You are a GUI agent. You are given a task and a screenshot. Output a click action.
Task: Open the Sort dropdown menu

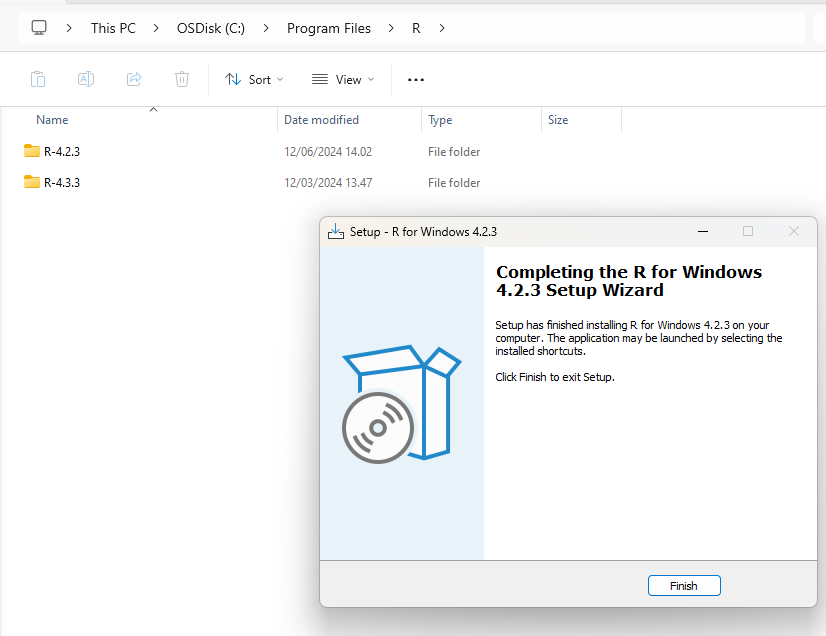[x=254, y=79]
